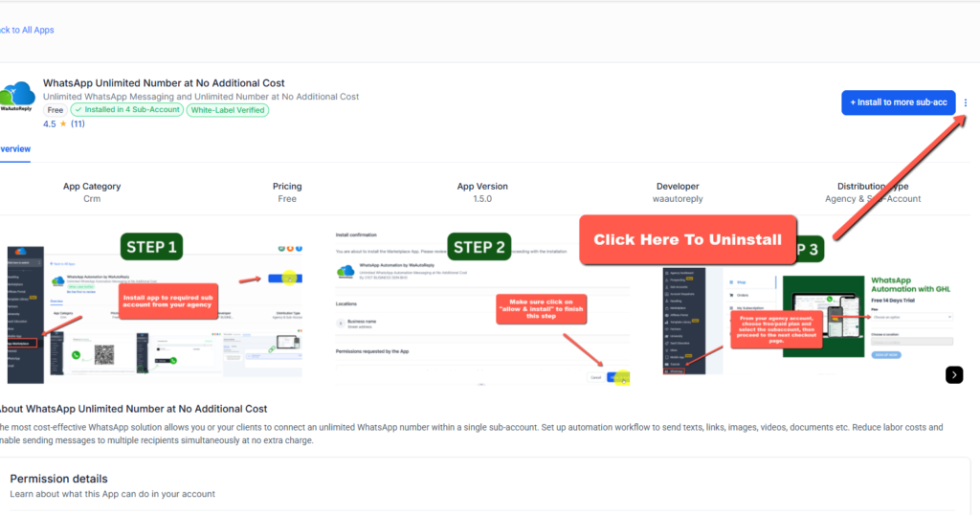Screen dimensions: 980x515
Task: Click Learn about what this App can do
Action: [x=113, y=494]
